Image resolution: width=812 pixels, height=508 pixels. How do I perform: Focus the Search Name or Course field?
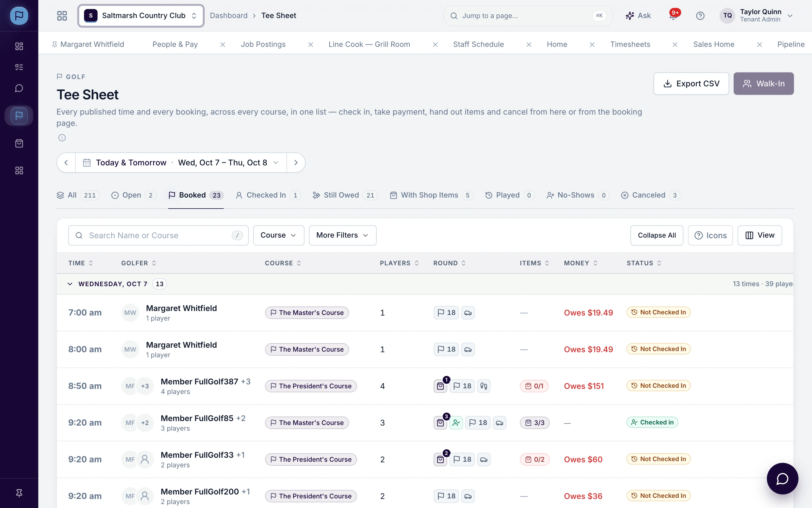coord(158,235)
